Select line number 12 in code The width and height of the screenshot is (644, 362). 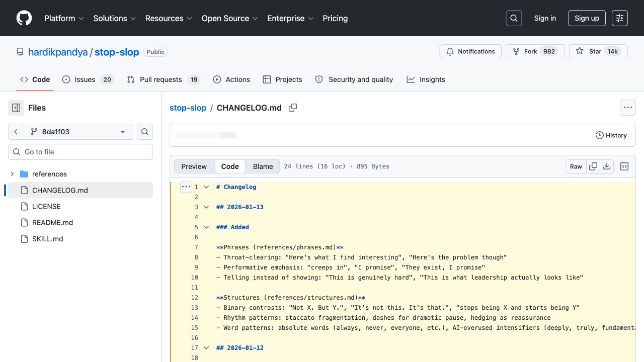(195, 298)
